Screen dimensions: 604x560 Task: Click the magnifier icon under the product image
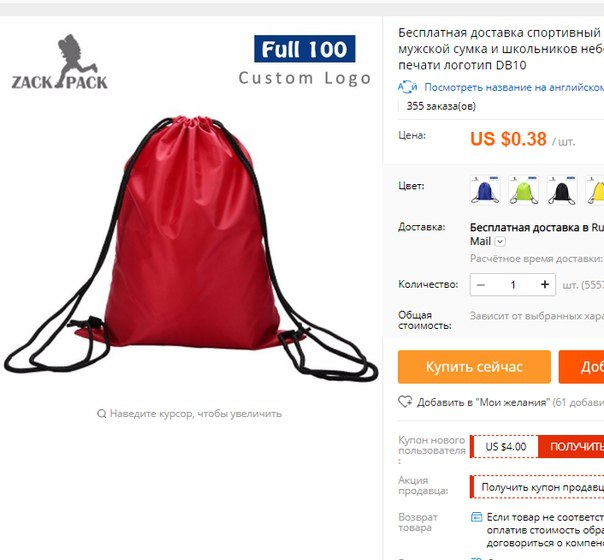pyautogui.click(x=102, y=414)
